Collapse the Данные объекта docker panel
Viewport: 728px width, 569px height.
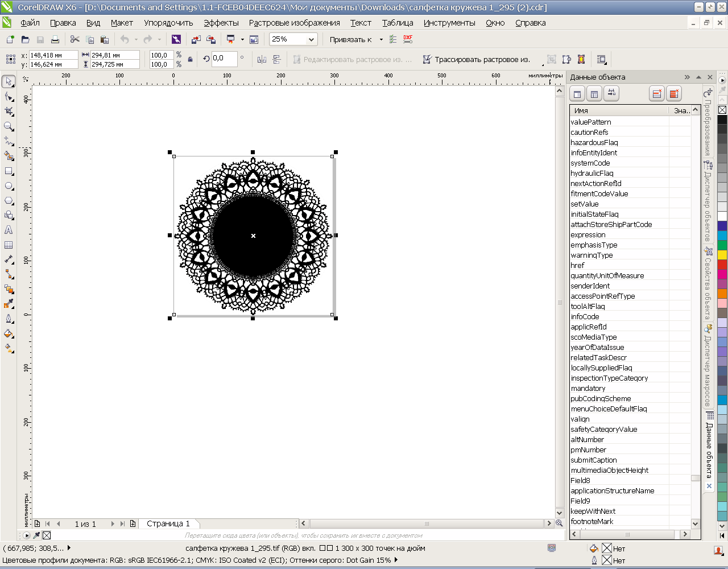click(x=687, y=77)
